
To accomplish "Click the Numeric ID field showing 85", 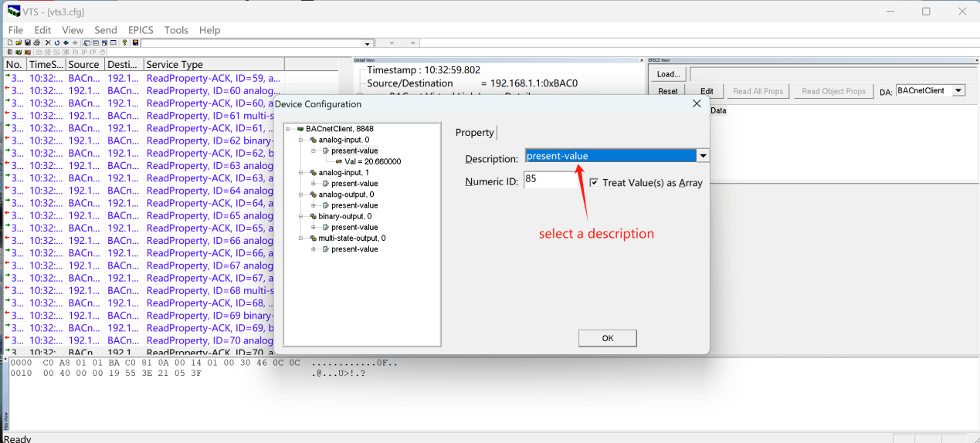I will tap(551, 180).
